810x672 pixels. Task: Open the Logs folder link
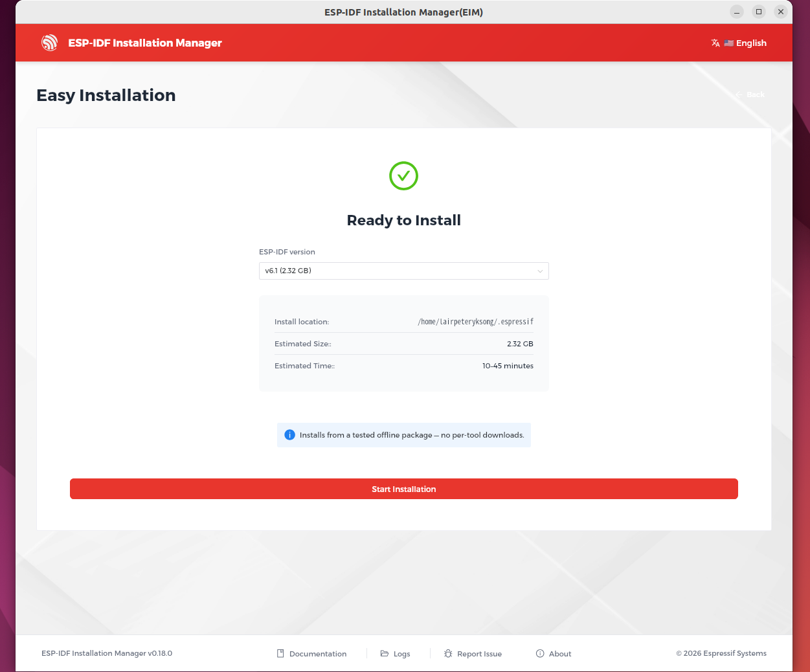[x=396, y=654]
